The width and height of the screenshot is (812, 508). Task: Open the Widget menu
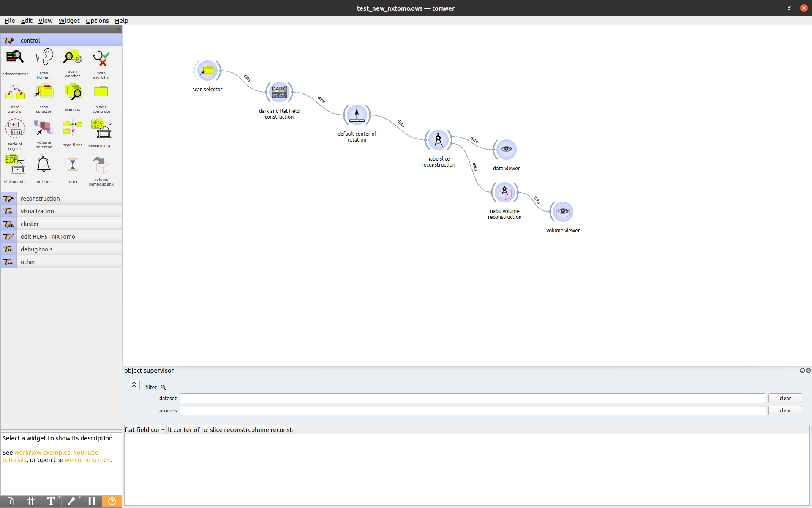click(x=68, y=20)
